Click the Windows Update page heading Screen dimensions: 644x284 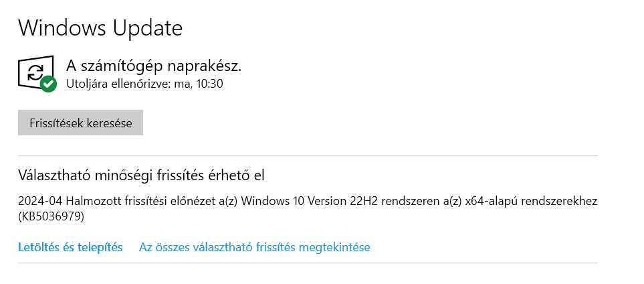[100, 28]
